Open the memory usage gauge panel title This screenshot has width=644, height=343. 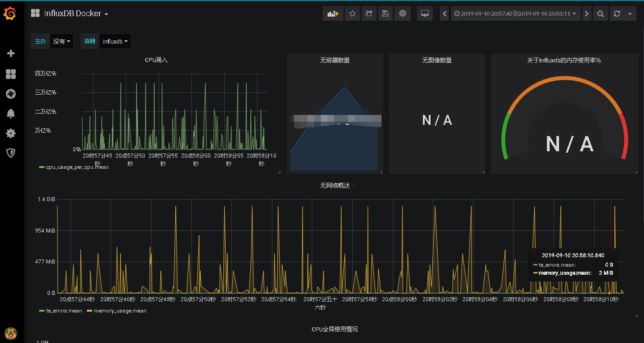click(x=564, y=60)
